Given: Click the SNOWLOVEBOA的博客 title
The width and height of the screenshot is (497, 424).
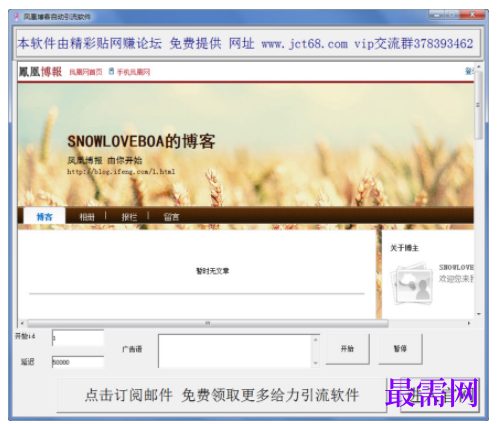Looking at the screenshot, I should tap(141, 141).
